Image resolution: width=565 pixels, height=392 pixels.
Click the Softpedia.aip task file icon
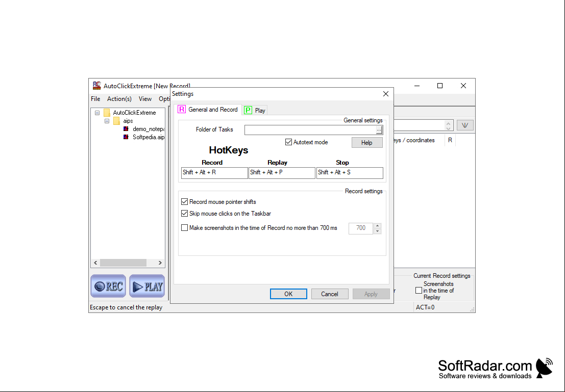click(x=126, y=137)
